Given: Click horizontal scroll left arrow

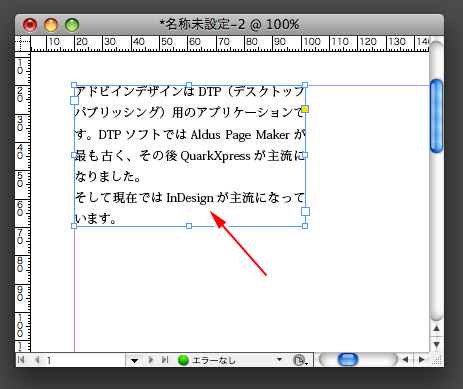Looking at the screenshot, I should coord(405,360).
